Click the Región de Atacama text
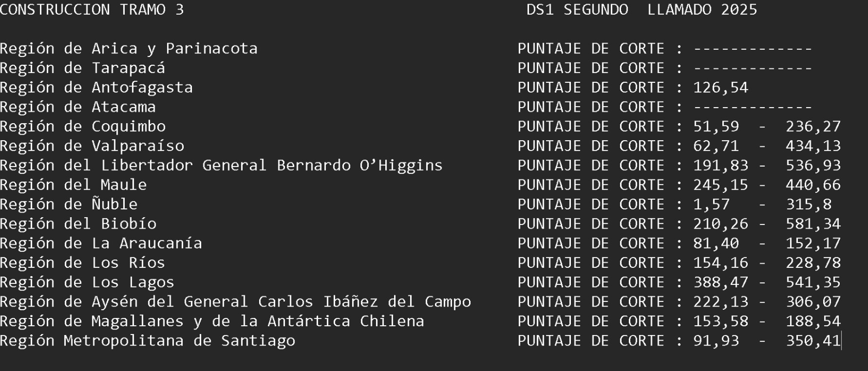Viewport: 868px width, 371px height. (x=78, y=107)
